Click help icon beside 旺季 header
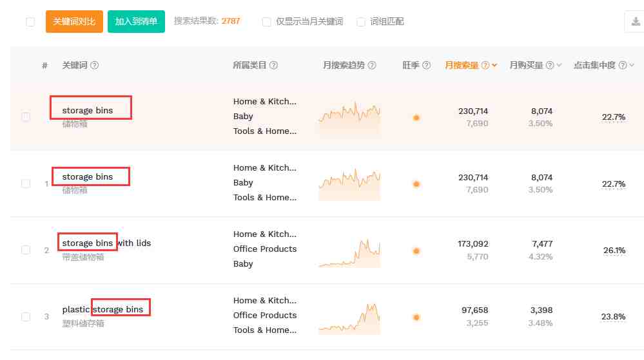This screenshot has height=360, width=644. pos(426,65)
